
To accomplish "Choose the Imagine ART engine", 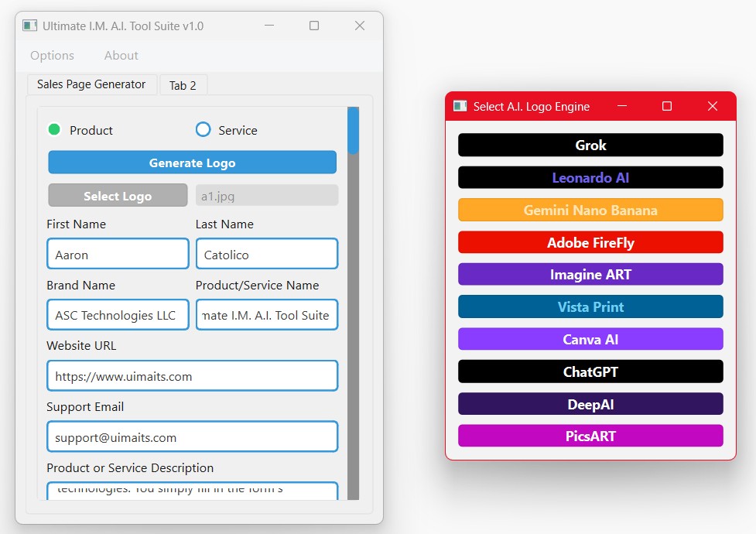I will coord(590,275).
